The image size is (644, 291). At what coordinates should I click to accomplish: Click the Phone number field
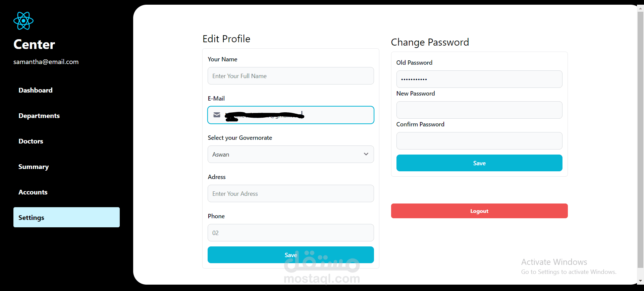(290, 233)
